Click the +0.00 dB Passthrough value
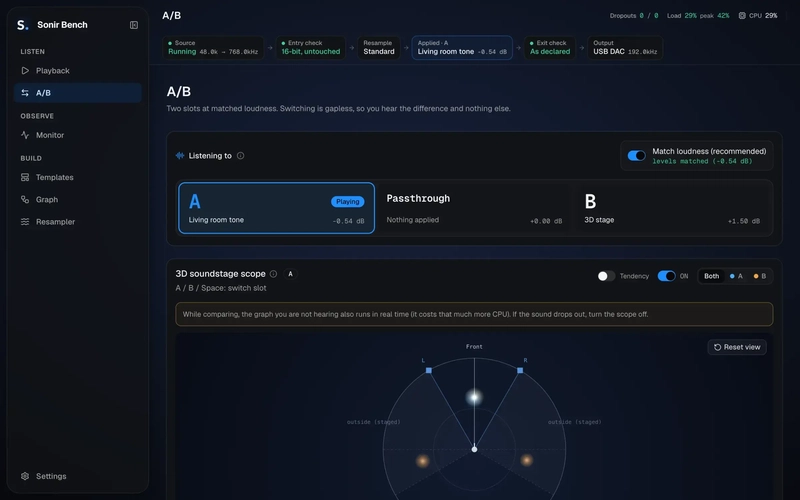This screenshot has width=800, height=500. point(546,221)
